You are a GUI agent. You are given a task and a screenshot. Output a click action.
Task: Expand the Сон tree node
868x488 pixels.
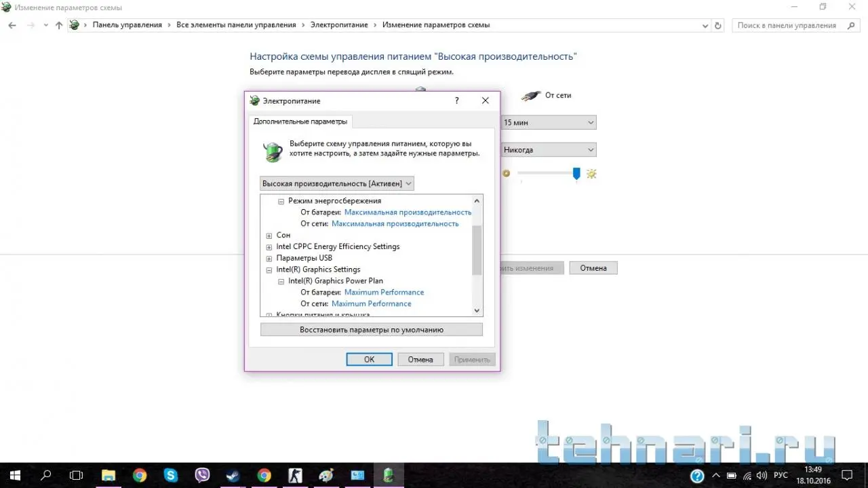269,236
